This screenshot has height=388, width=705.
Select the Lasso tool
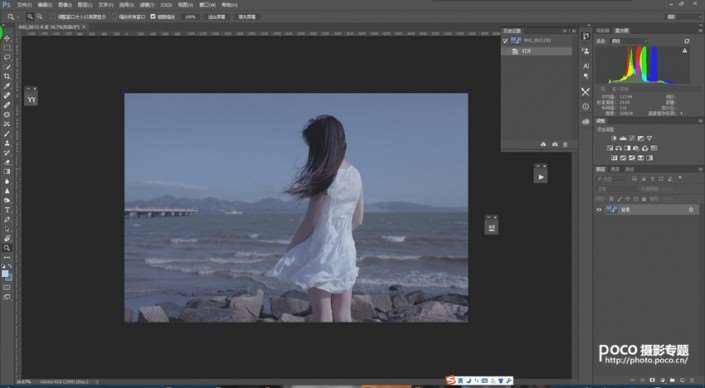[x=7, y=58]
